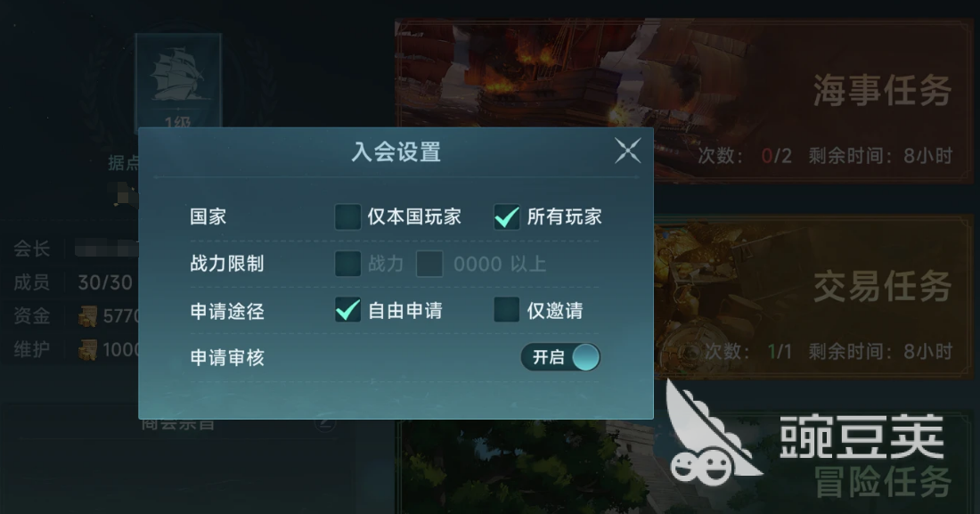980x514 pixels.
Task: Click the edit icon beside 商会宗旨
Action: click(x=324, y=424)
